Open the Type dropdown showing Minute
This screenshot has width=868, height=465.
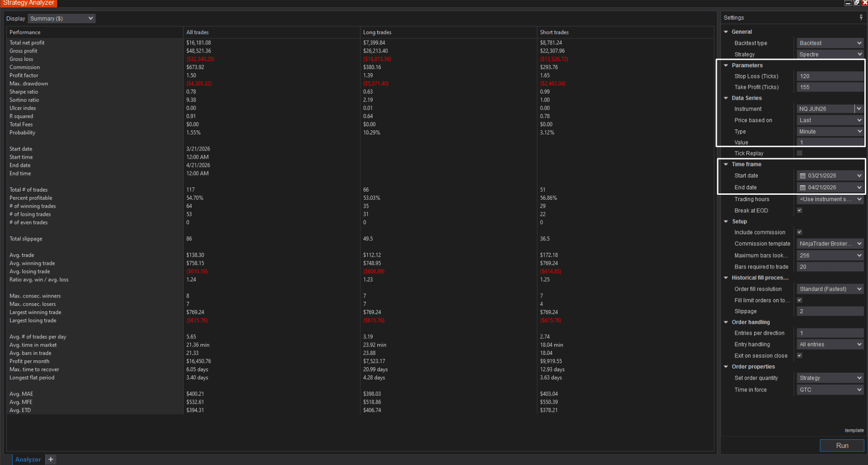click(830, 131)
